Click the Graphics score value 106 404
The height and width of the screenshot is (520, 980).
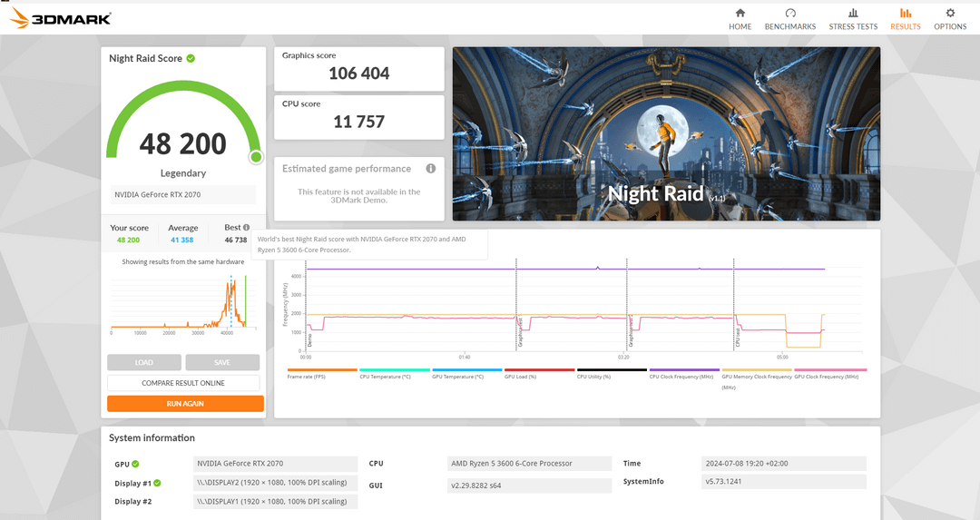[x=358, y=74]
